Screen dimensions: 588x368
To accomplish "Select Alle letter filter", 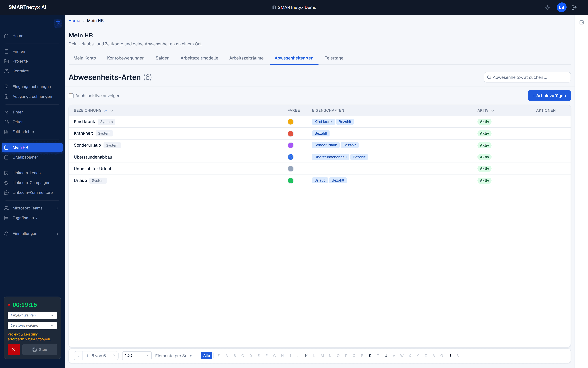I will 206,356.
